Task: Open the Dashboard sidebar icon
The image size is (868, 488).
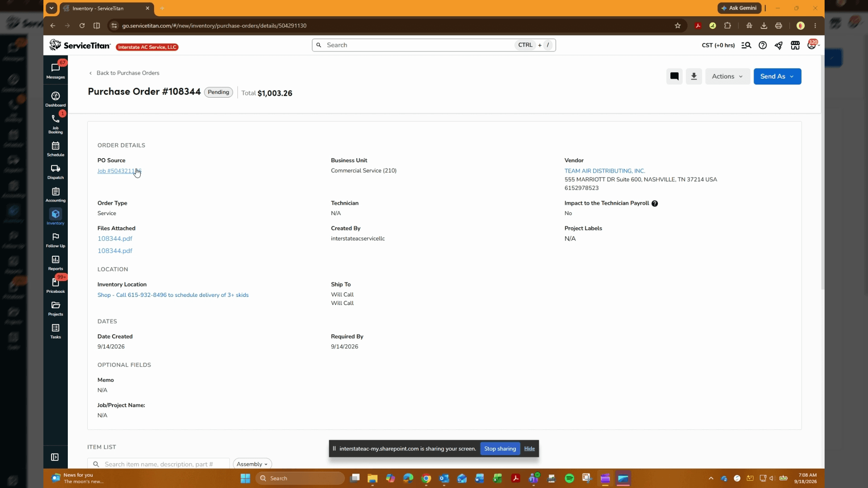Action: pos(56,99)
